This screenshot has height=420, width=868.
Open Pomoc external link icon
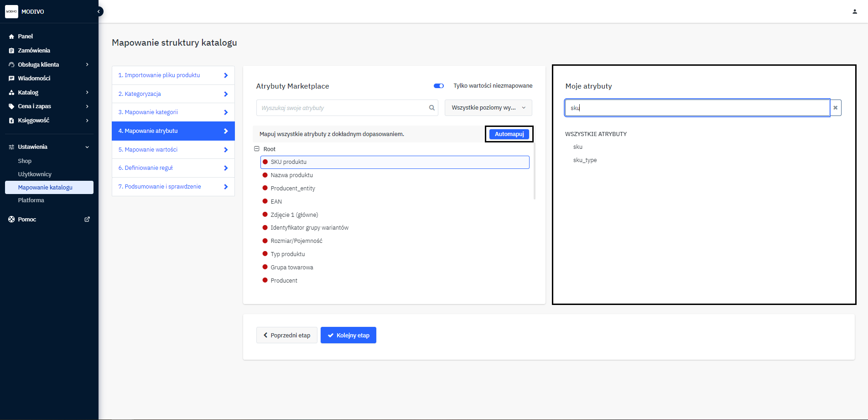click(x=87, y=219)
